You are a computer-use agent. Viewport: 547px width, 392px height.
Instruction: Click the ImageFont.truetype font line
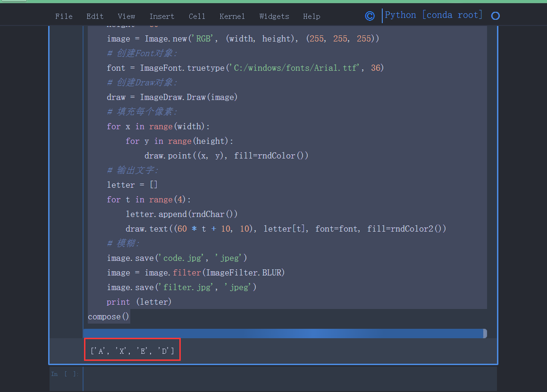point(245,68)
